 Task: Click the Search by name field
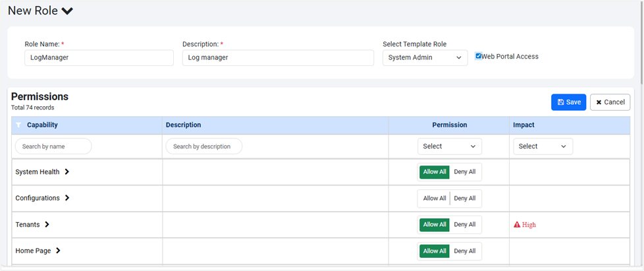coord(53,146)
